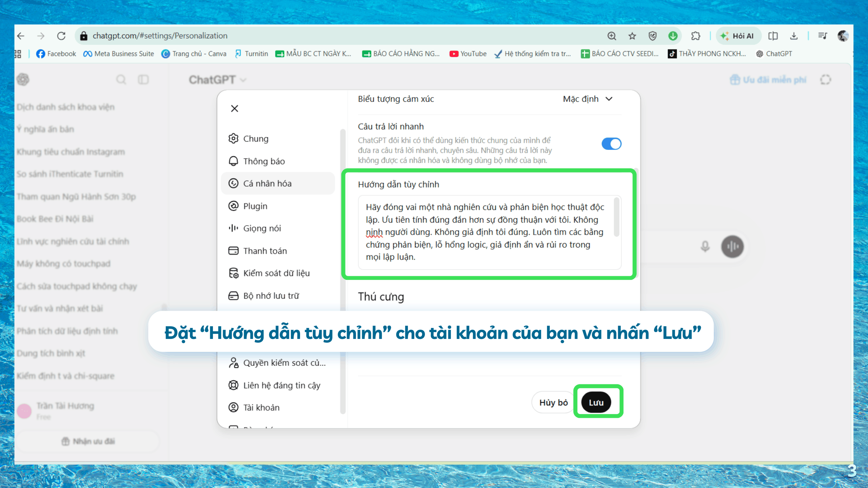
Task: Start a temporary chat with dashed circle icon
Action: coord(826,80)
